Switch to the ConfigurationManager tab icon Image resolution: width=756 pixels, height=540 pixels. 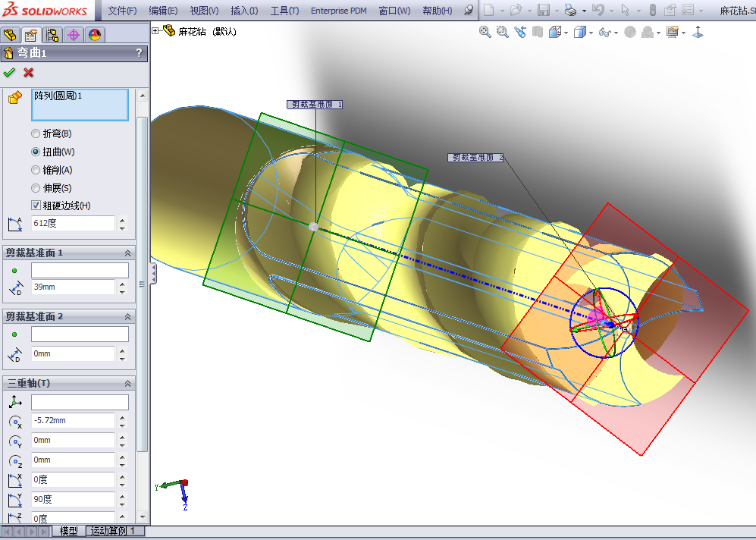click(x=52, y=35)
